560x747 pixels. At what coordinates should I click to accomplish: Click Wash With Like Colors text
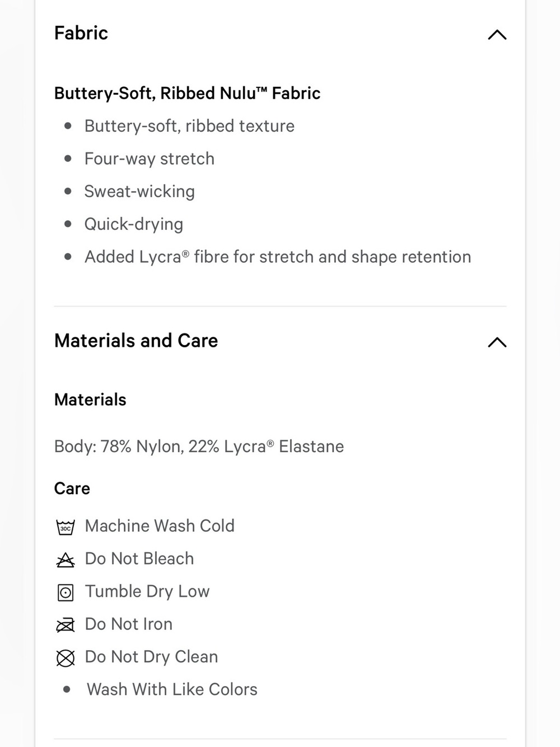[x=172, y=689]
